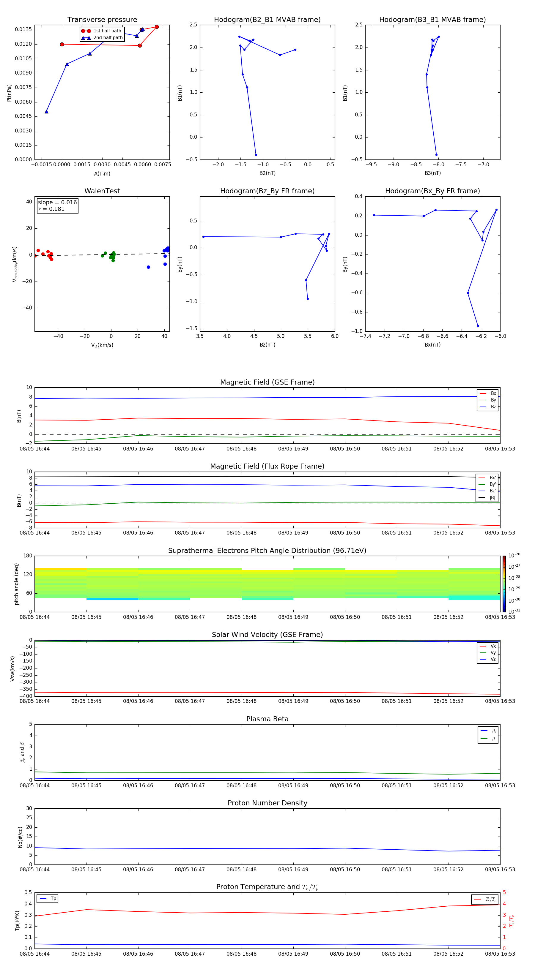Click the "WalenTest" plot title

click(102, 191)
